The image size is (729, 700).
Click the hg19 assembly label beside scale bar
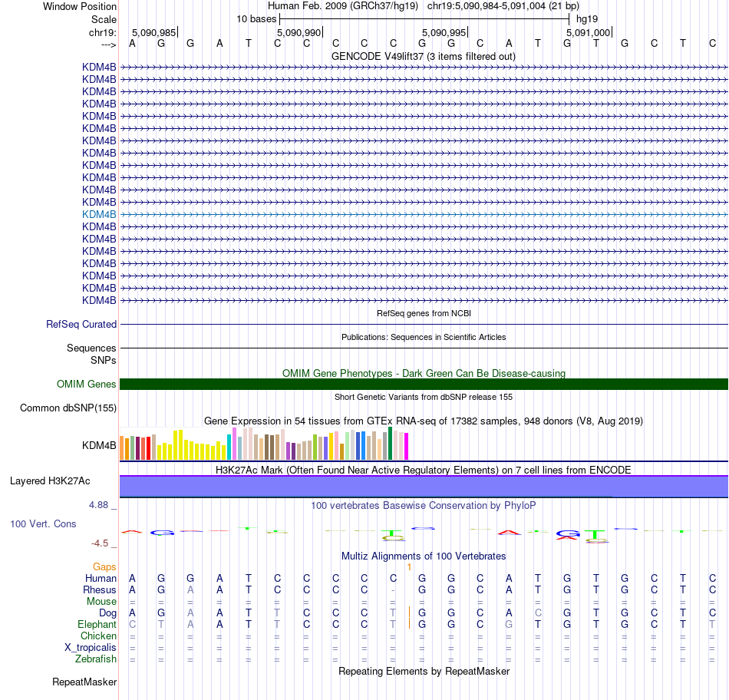tap(587, 19)
